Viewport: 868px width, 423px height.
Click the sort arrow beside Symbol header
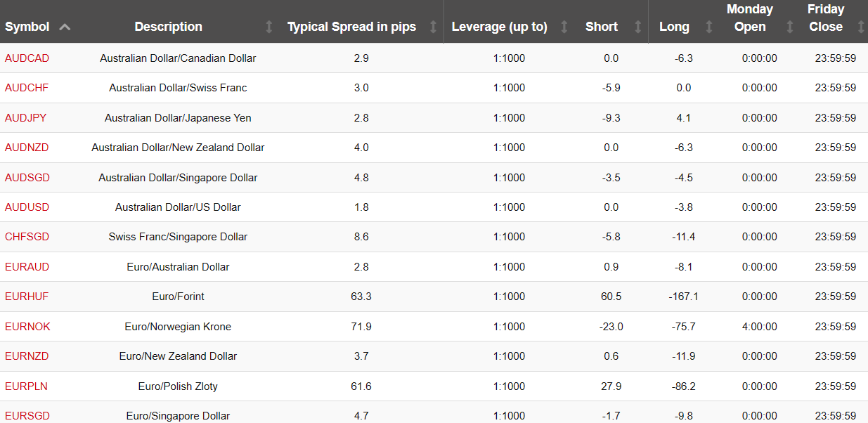(65, 27)
